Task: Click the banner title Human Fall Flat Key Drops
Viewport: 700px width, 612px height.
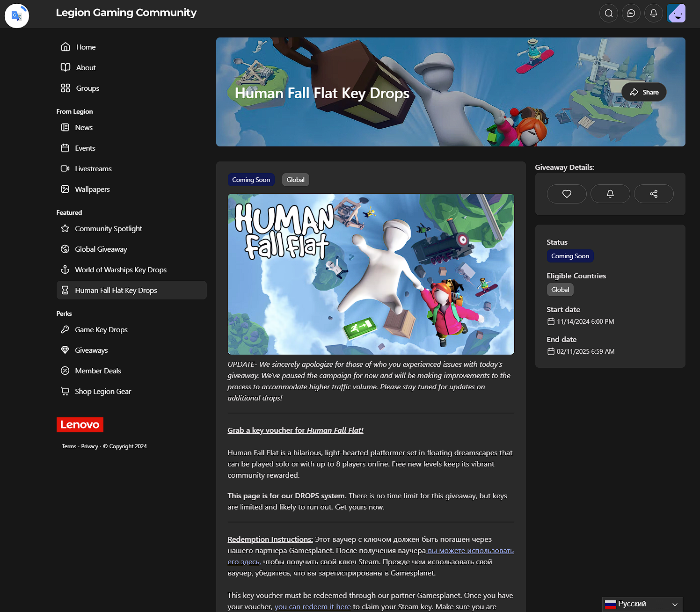Action: (322, 93)
